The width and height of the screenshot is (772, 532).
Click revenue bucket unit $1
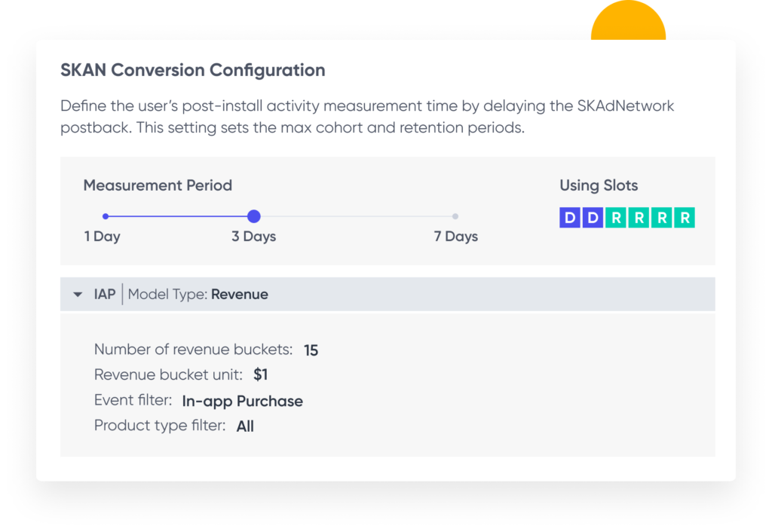[261, 375]
